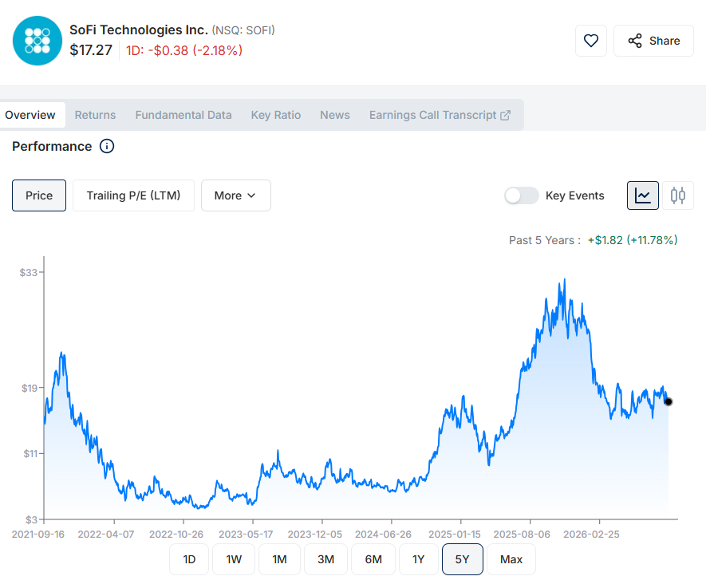
Task: Add stock to favorites with heart icon
Action: pos(591,41)
